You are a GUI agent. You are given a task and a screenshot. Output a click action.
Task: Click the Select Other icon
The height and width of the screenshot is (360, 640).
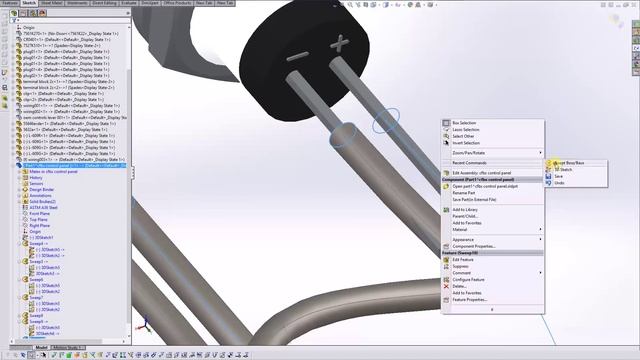point(446,136)
